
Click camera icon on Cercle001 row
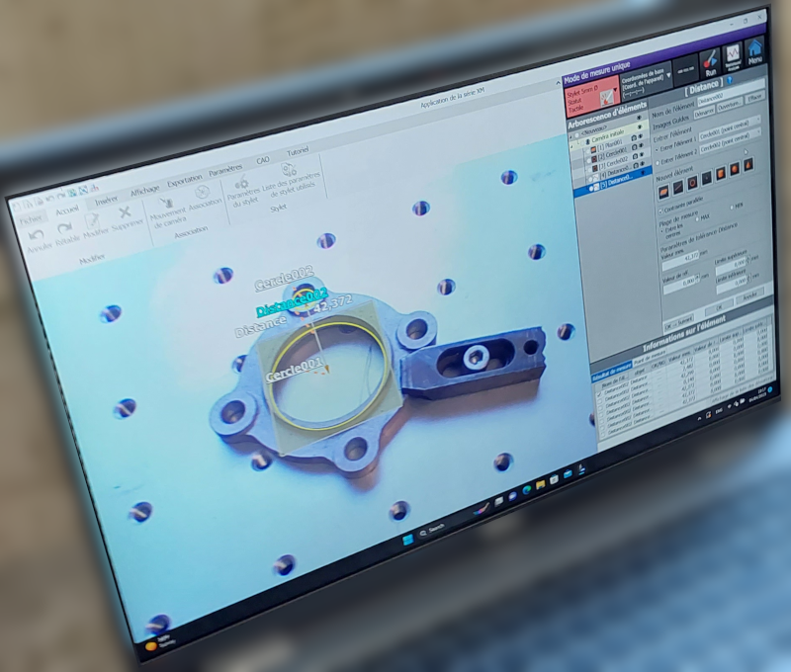pos(635,147)
